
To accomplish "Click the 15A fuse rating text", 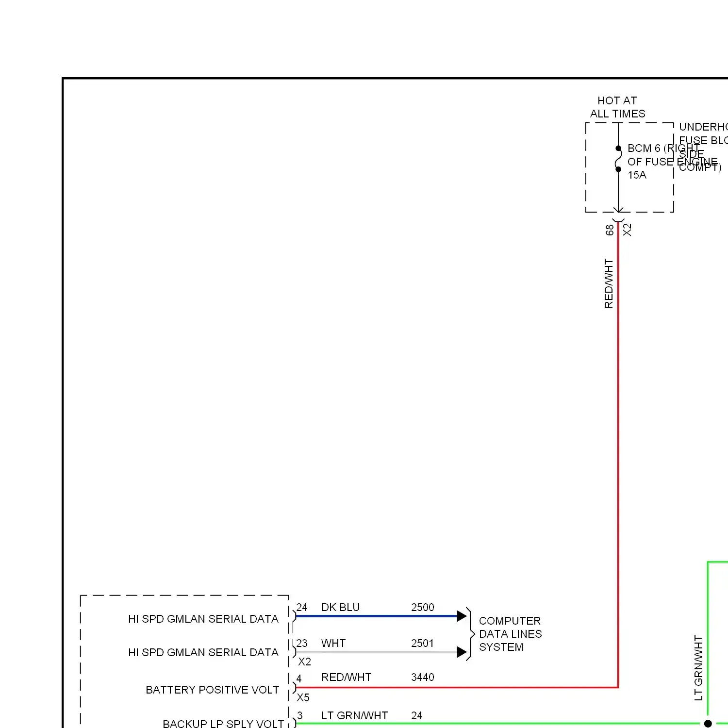I will [x=637, y=175].
